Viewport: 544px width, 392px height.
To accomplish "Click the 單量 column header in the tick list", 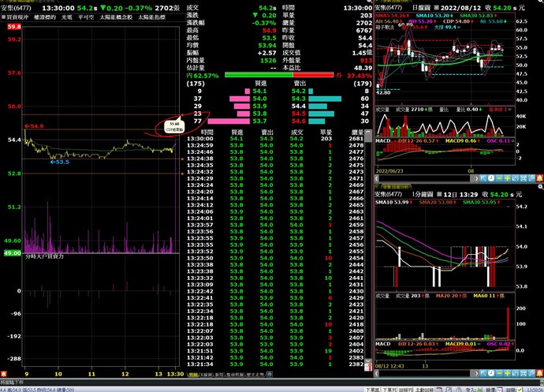I will pyautogui.click(x=328, y=133).
